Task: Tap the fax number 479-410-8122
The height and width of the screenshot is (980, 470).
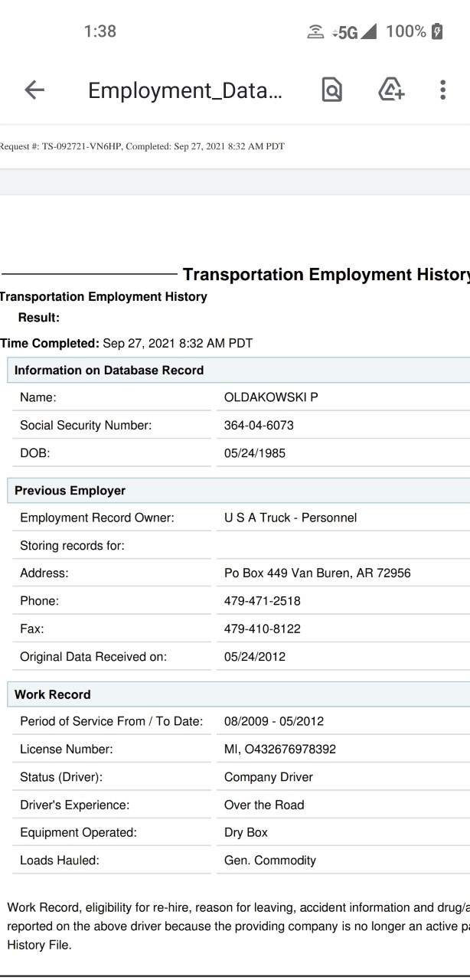Action: click(263, 629)
